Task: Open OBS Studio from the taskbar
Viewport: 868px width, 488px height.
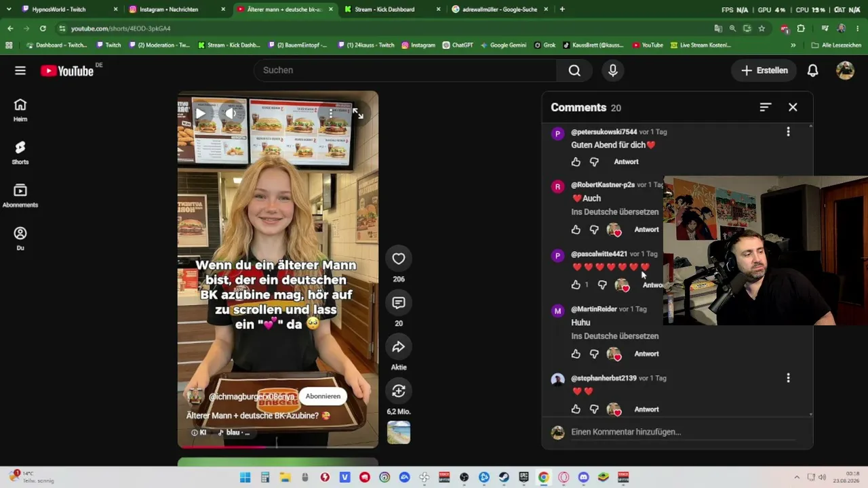Action: [464, 477]
